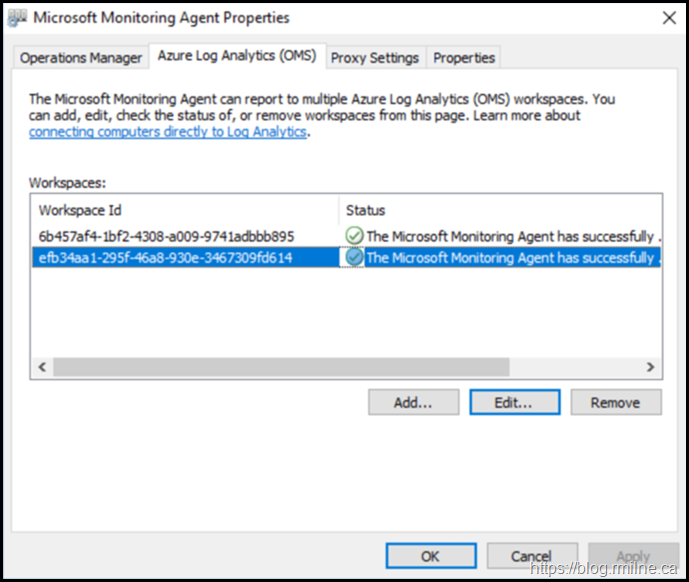Click green check icon for workspace 6b457af4
This screenshot has height=582, width=689.
pos(354,236)
